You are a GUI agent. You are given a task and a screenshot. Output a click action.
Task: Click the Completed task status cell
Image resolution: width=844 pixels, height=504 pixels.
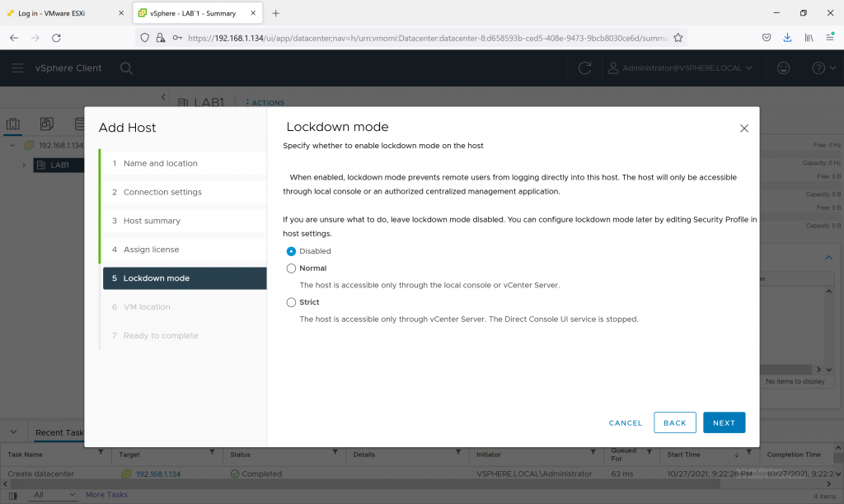256,474
